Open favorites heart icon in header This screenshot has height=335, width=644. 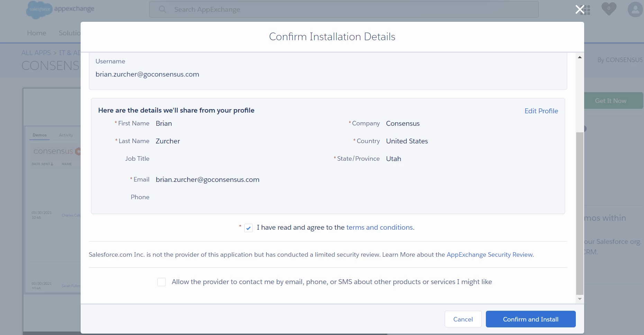coord(609,9)
